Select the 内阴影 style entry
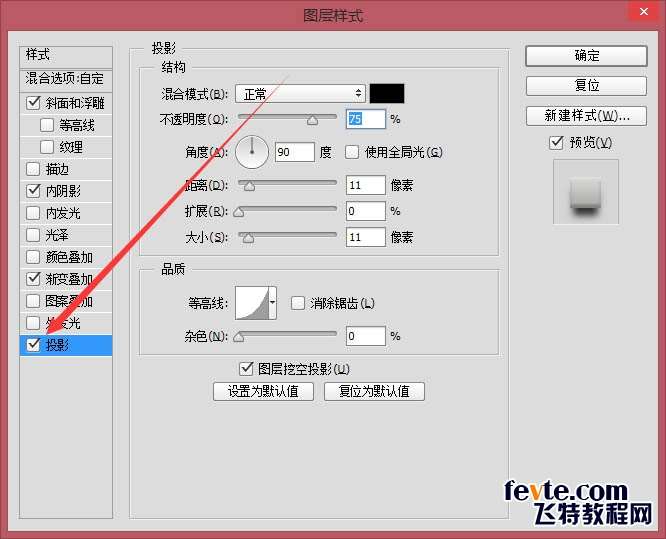The image size is (666, 539). point(66,191)
